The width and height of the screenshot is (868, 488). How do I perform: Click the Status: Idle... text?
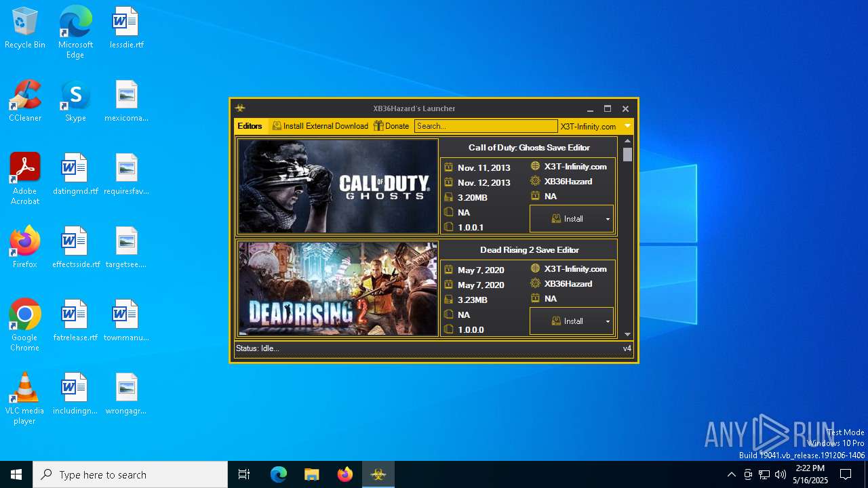257,348
